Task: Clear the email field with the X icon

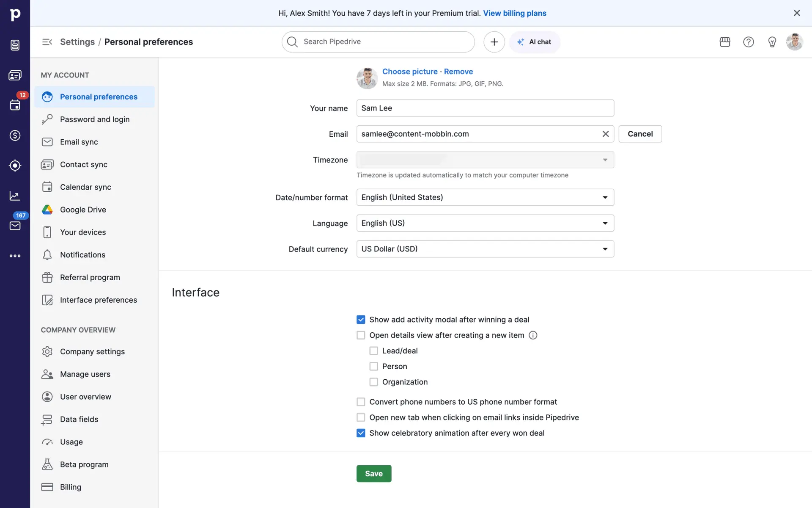Action: [606, 134]
